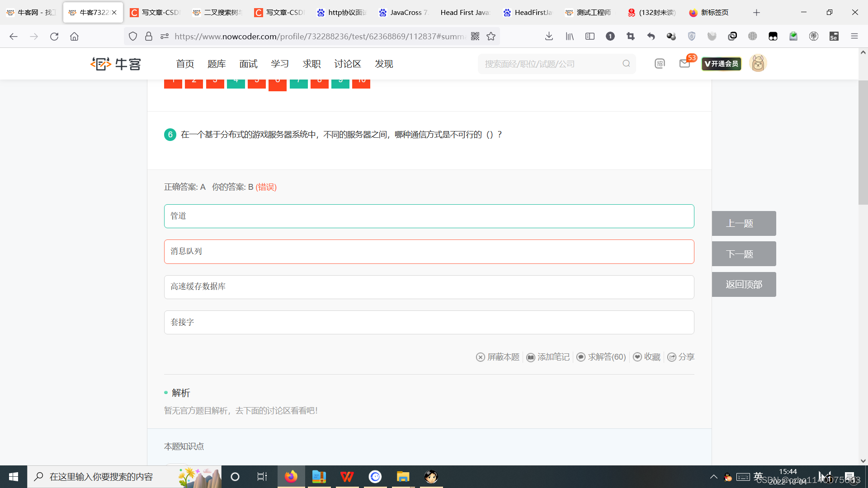Open the shield tracking protection icon
The width and height of the screenshot is (868, 488).
133,36
